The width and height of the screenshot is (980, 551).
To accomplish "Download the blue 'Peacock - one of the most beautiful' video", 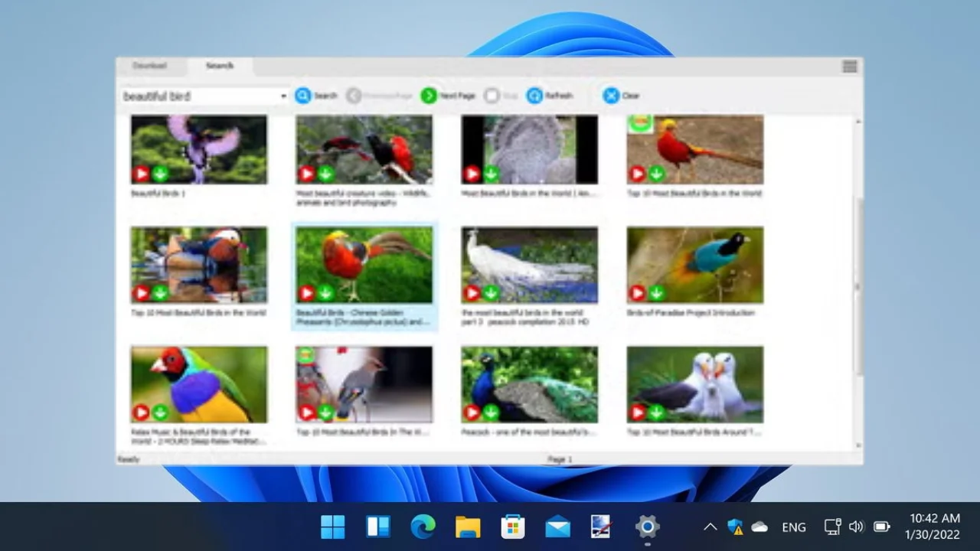I will tap(490, 412).
